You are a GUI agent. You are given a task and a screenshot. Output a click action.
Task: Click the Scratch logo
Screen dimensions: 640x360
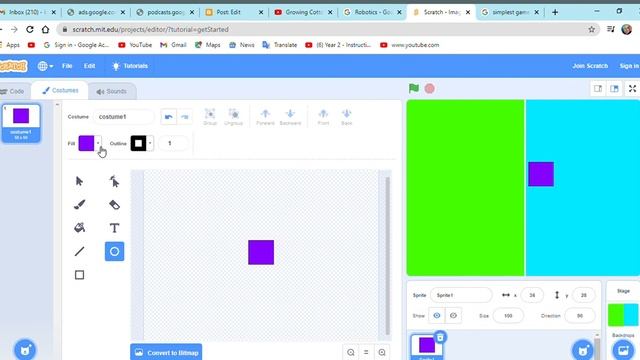tap(13, 66)
